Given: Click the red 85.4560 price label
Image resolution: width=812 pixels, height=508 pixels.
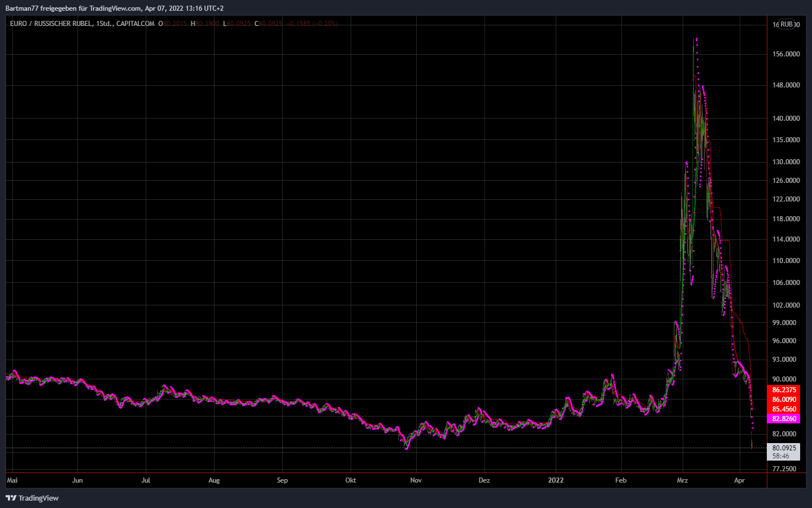Looking at the screenshot, I should tap(785, 409).
